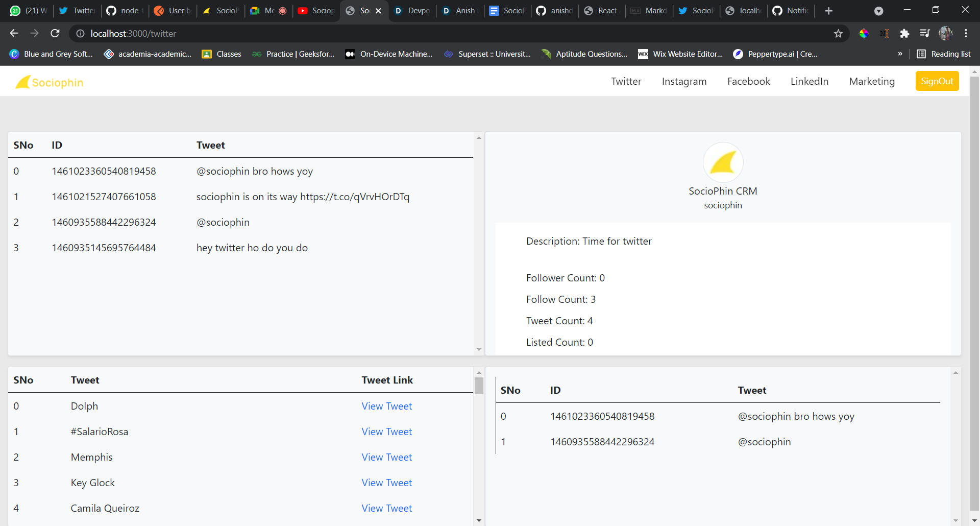Click the 'Follower Count: 0' text
Viewport: 980px width, 526px height.
click(x=566, y=278)
